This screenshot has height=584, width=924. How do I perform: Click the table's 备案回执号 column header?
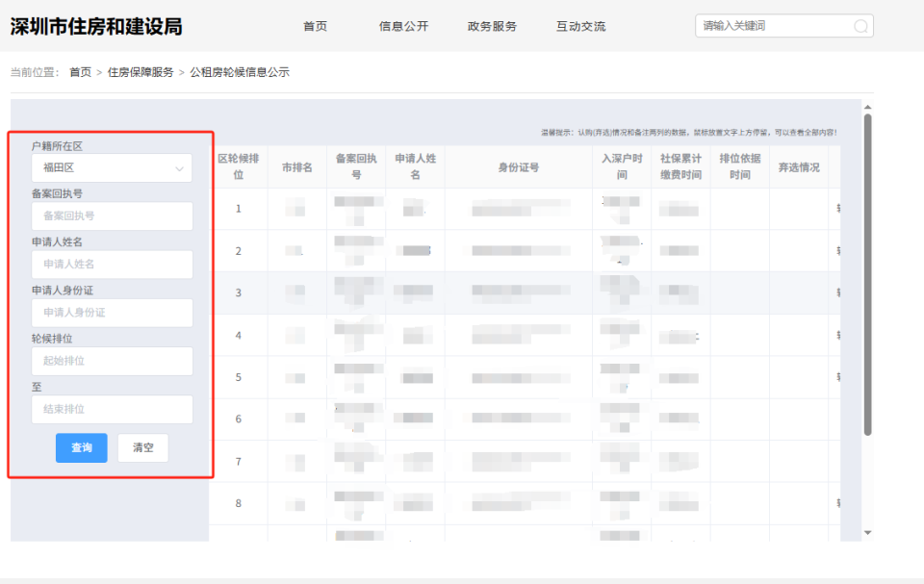[x=356, y=167]
